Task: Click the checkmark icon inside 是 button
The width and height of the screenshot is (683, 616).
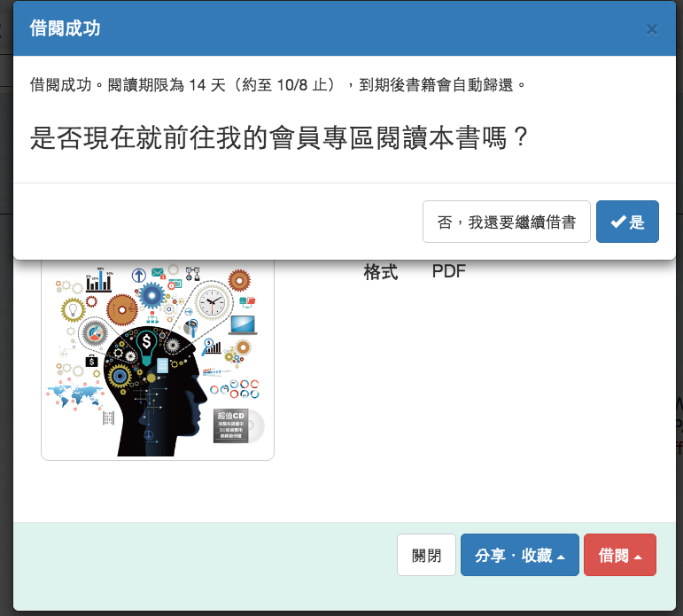Action: pyautogui.click(x=618, y=222)
